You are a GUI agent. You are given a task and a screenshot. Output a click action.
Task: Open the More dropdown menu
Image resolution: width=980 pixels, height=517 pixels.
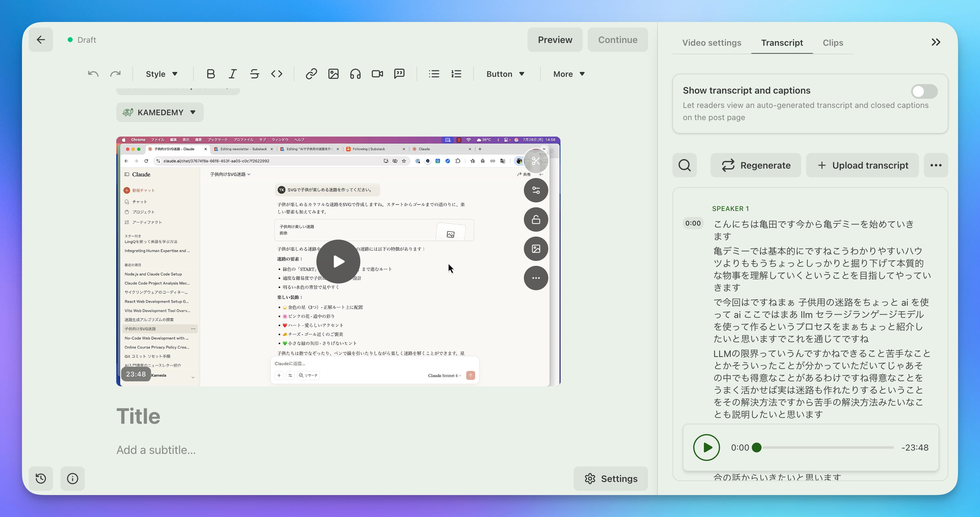tap(569, 74)
